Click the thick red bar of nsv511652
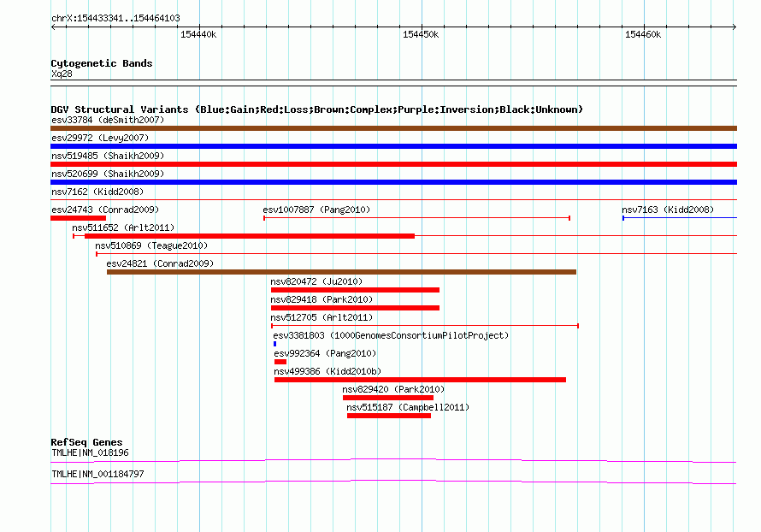Screen dimensions: 761x532 tap(250, 236)
